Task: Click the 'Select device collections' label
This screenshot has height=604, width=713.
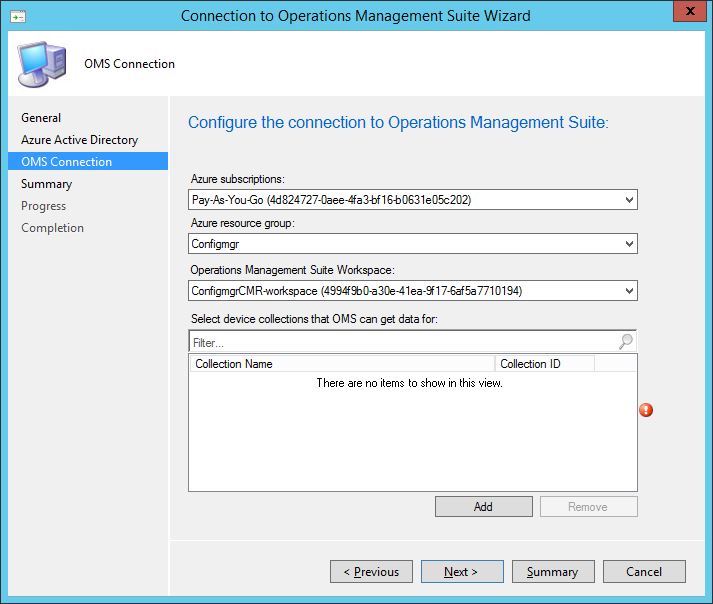Action: [x=314, y=319]
